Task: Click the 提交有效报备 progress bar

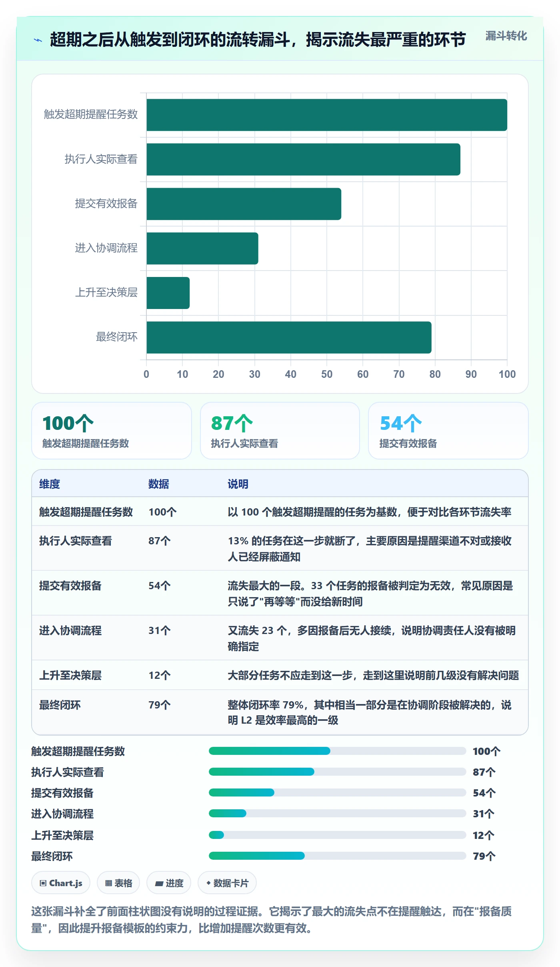Action: click(338, 792)
